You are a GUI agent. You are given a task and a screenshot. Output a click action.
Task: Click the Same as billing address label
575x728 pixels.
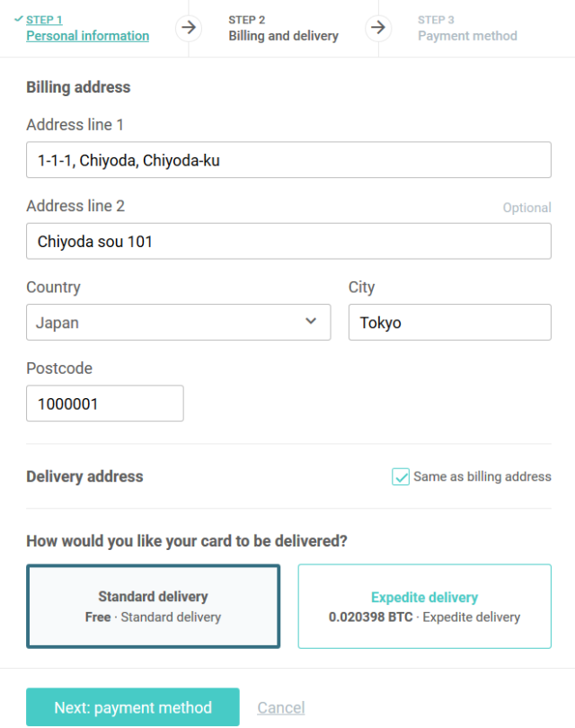coord(482,477)
